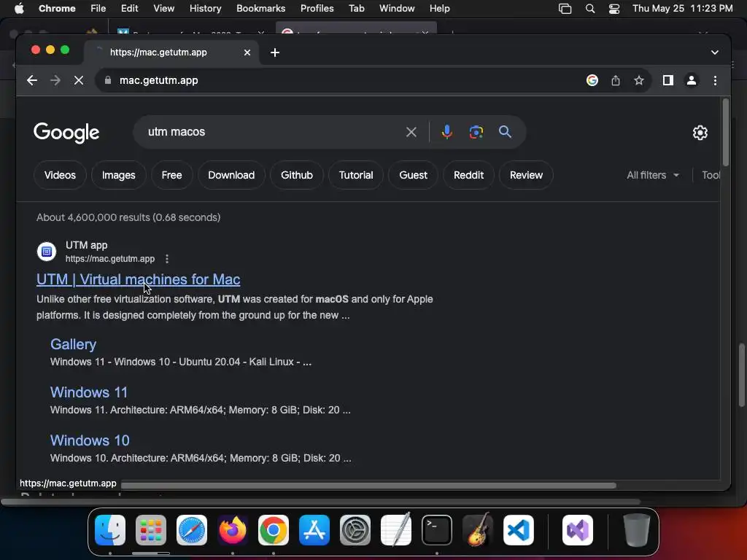Open the Chrome menu in menu bar
This screenshot has width=747, height=560.
tap(57, 9)
